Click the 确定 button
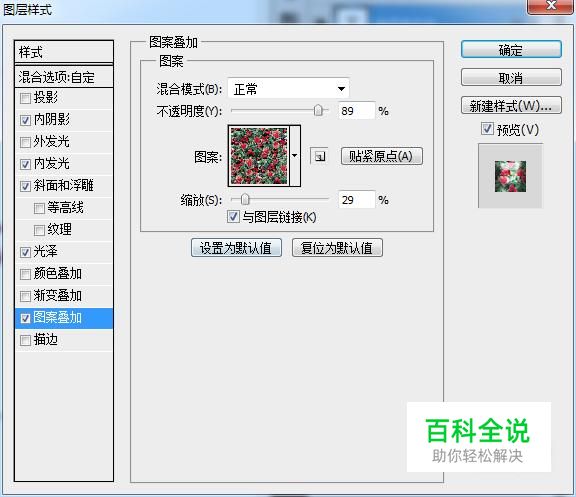This screenshot has height=497, width=576. (511, 50)
